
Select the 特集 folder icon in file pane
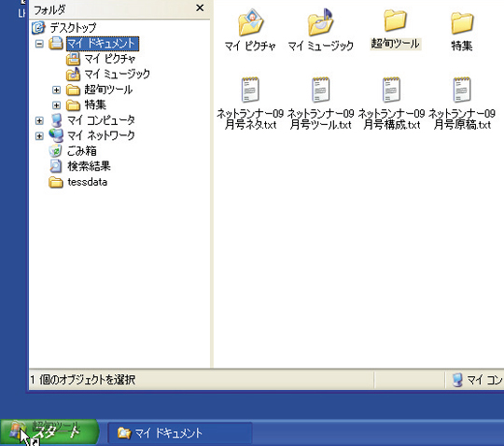click(462, 22)
